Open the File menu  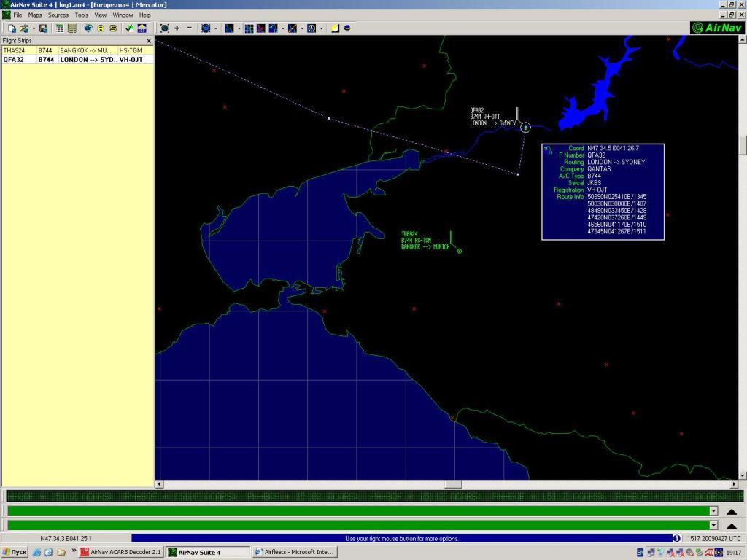[x=18, y=15]
